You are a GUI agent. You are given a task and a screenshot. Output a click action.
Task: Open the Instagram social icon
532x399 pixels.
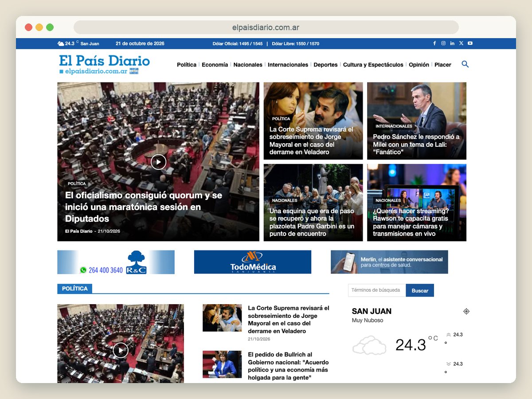[x=443, y=43]
